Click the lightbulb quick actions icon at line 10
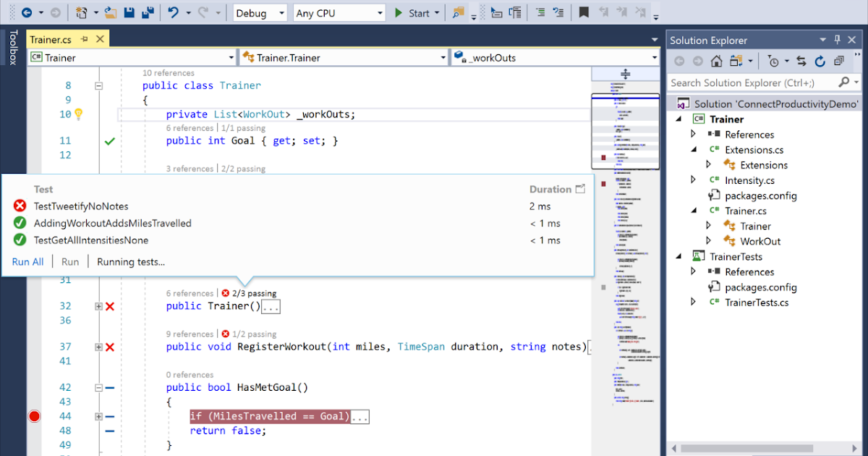The image size is (868, 456). pyautogui.click(x=79, y=114)
